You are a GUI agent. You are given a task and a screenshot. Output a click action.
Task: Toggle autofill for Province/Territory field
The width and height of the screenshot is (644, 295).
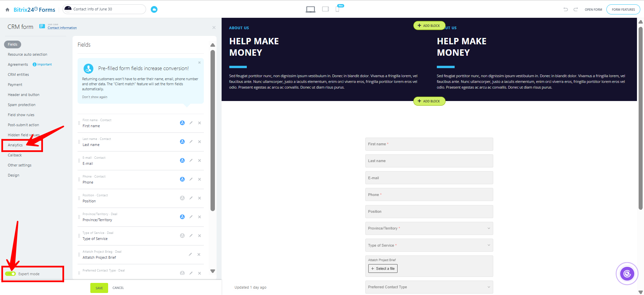182,217
